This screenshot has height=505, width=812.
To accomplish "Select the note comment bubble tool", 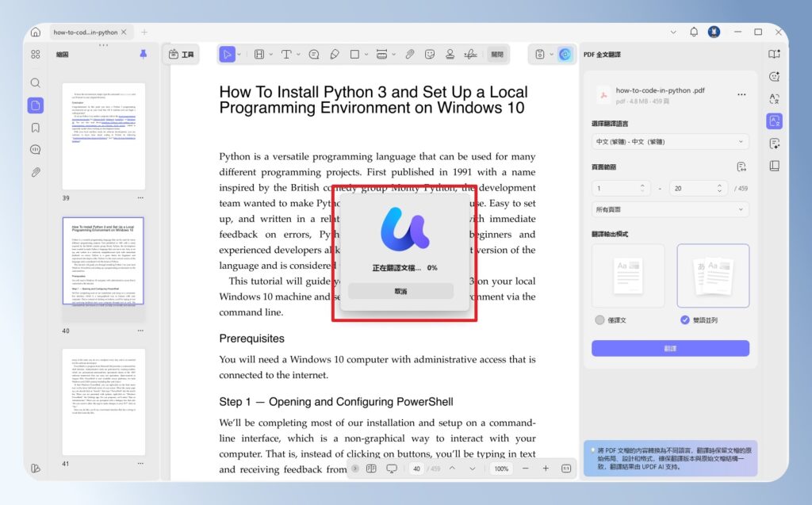I will click(x=314, y=55).
